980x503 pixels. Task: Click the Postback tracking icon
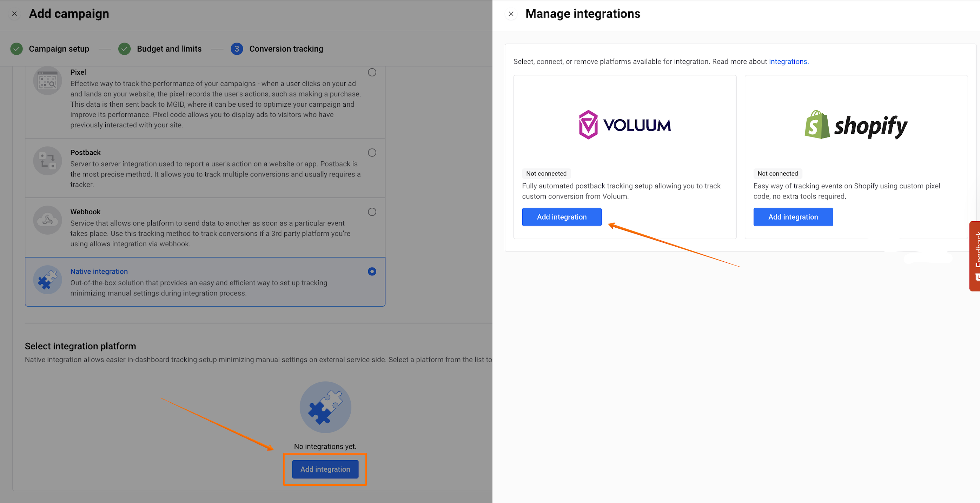click(x=47, y=160)
